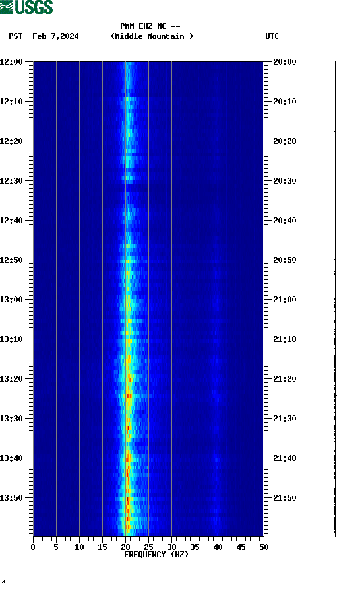Click the '50' frequency axis label
Screen dimensions: 364x589
point(264,547)
